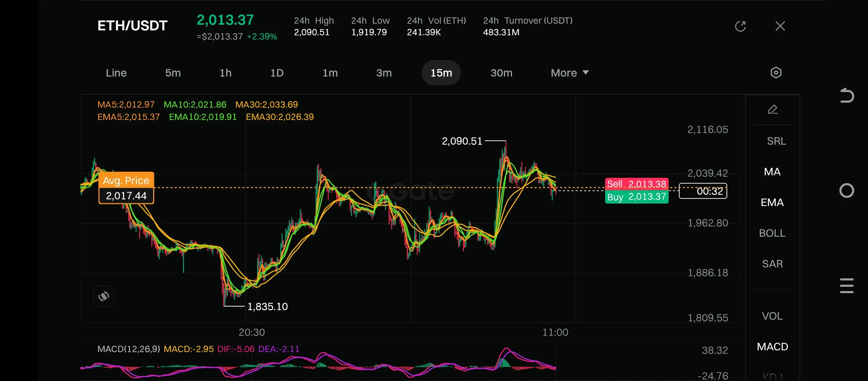
Task: Select the Line chart type
Action: click(116, 73)
